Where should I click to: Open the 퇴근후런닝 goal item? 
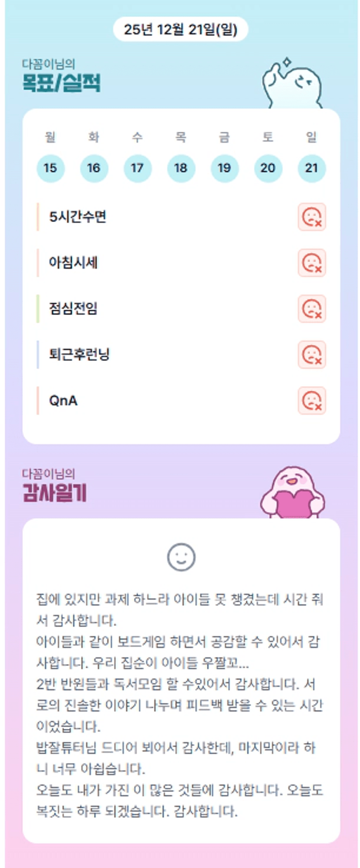click(79, 355)
